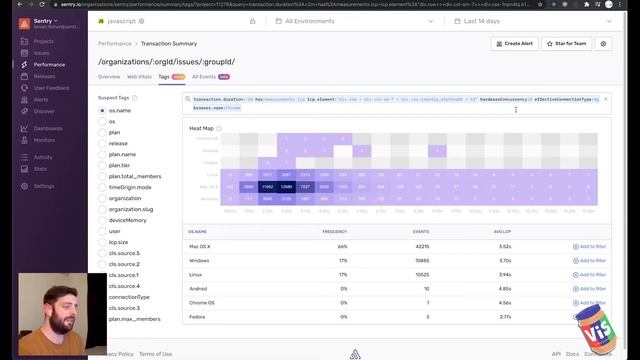Click the page settings gear icon
640x360 pixels.
tap(603, 44)
